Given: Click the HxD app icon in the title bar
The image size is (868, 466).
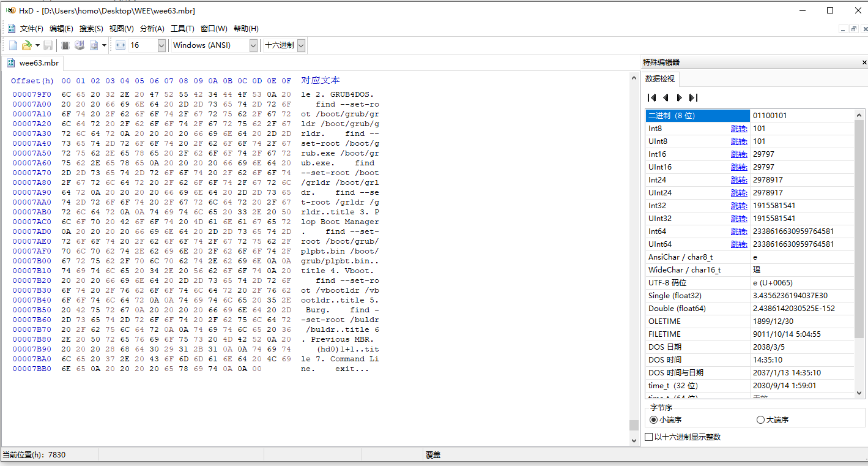Looking at the screenshot, I should pyautogui.click(x=10, y=10).
